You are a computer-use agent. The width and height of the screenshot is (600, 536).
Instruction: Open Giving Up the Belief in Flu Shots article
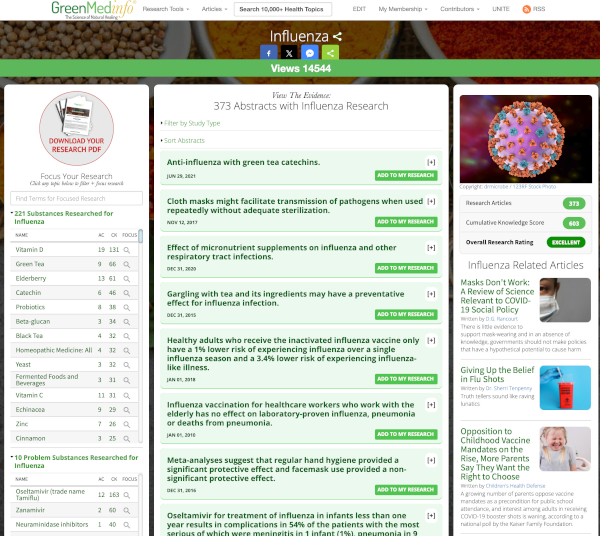[x=497, y=375]
